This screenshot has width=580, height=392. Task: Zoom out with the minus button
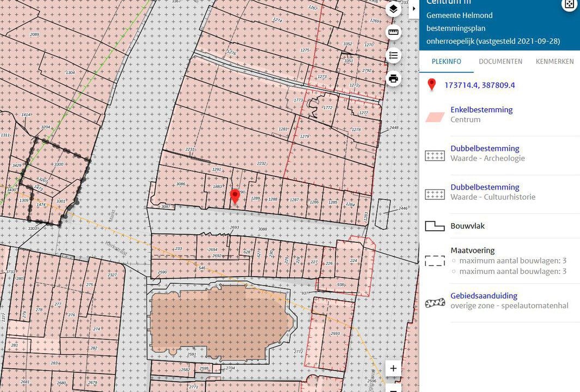[393, 388]
